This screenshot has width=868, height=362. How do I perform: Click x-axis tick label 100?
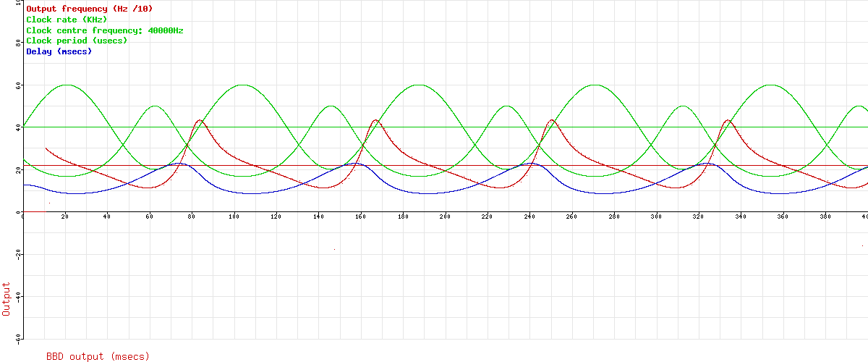(234, 216)
